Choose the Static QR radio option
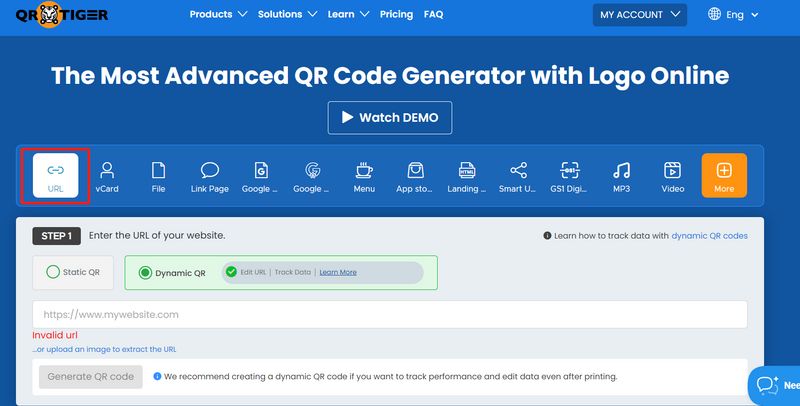The width and height of the screenshot is (800, 406). point(73,272)
